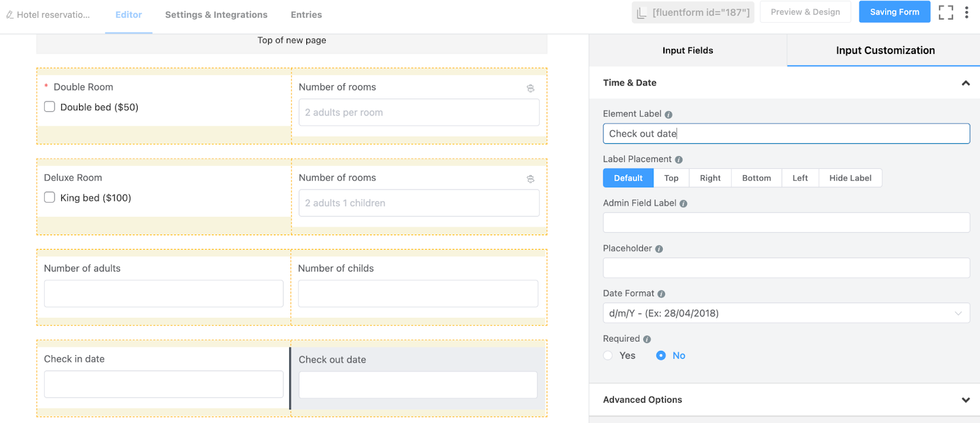Collapse the Time & Date section
Image resolution: width=980 pixels, height=423 pixels.
(x=965, y=83)
